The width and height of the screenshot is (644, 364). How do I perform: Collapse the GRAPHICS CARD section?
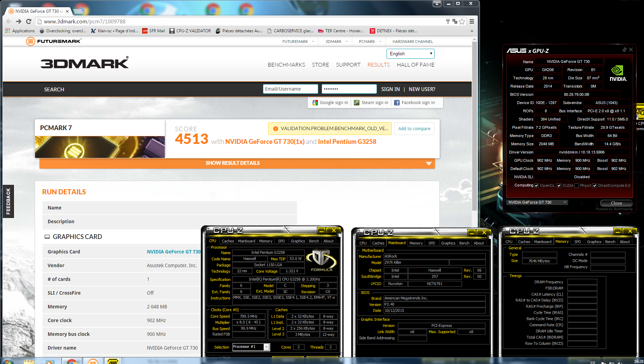pyautogui.click(x=47, y=237)
